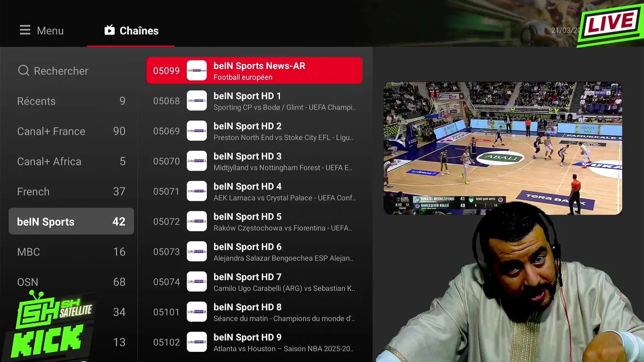644x362 pixels.
Task: Click the beIN Sports count 42
Action: tap(119, 222)
